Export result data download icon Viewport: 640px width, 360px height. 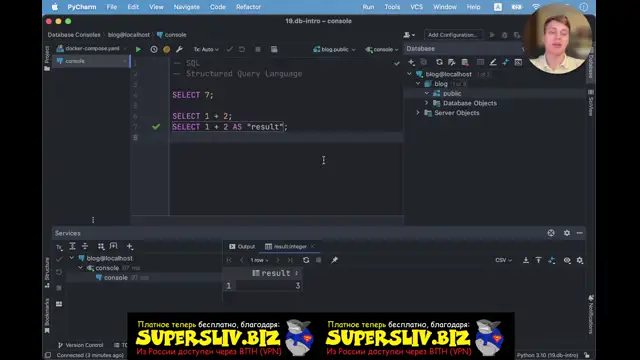(526, 260)
